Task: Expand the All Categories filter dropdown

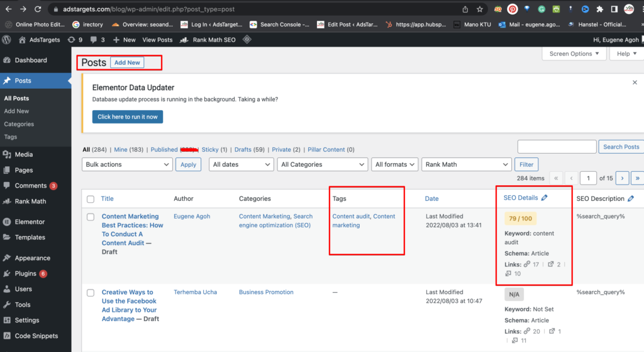Action: click(x=323, y=164)
